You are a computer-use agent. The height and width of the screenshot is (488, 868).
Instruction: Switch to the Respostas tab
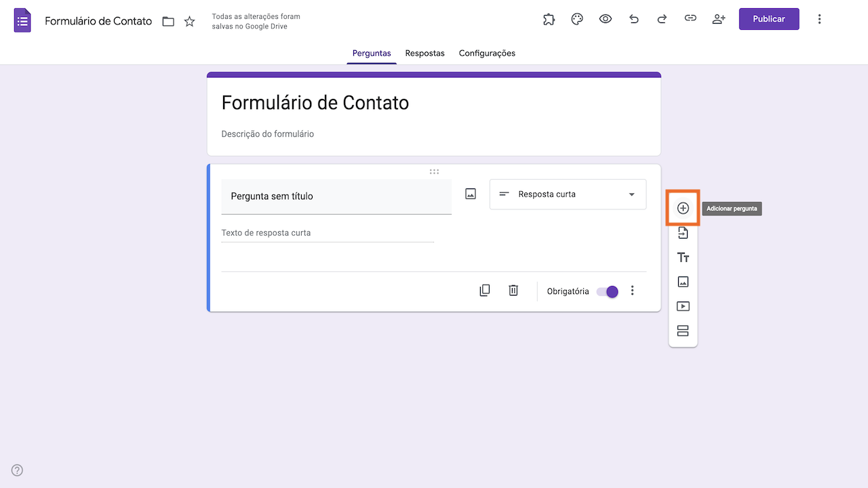tap(425, 54)
